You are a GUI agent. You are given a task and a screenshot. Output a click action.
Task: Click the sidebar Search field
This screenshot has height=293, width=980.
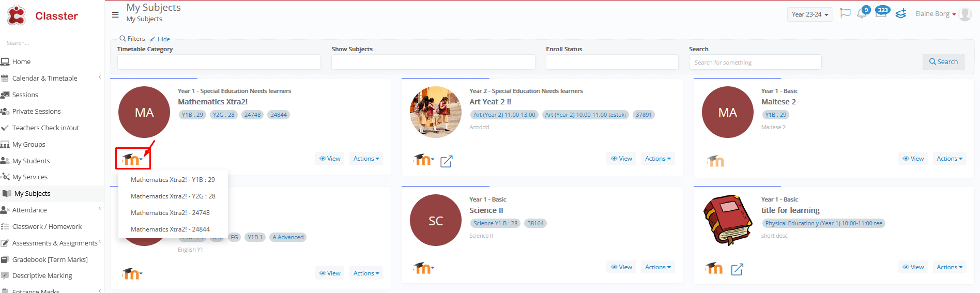[52, 43]
